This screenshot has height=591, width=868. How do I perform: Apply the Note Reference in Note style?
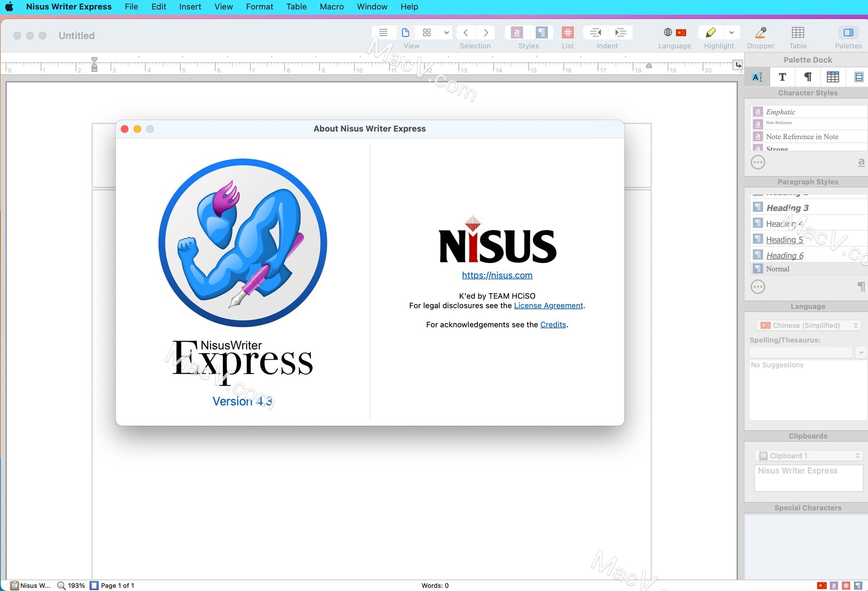(808, 136)
